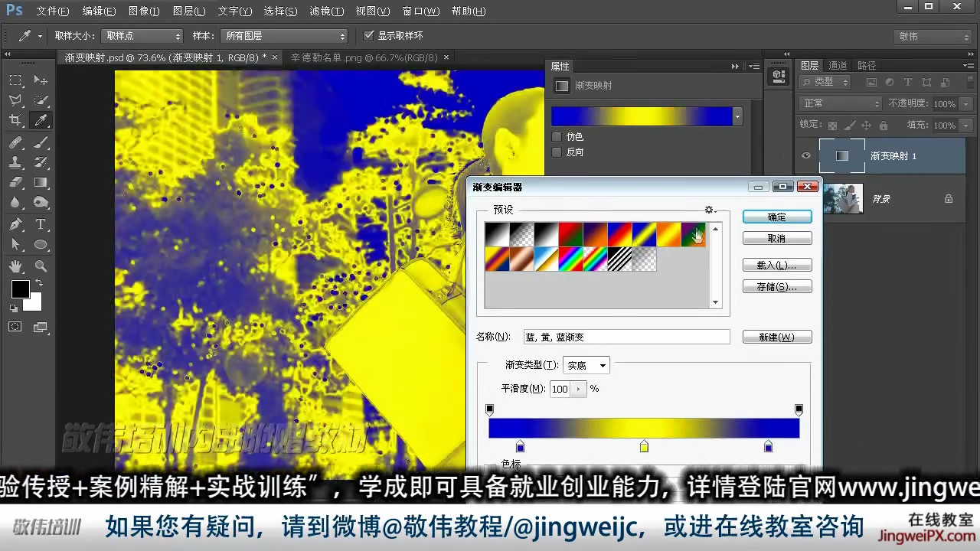
Task: Click the 存储 save button
Action: pyautogui.click(x=777, y=287)
